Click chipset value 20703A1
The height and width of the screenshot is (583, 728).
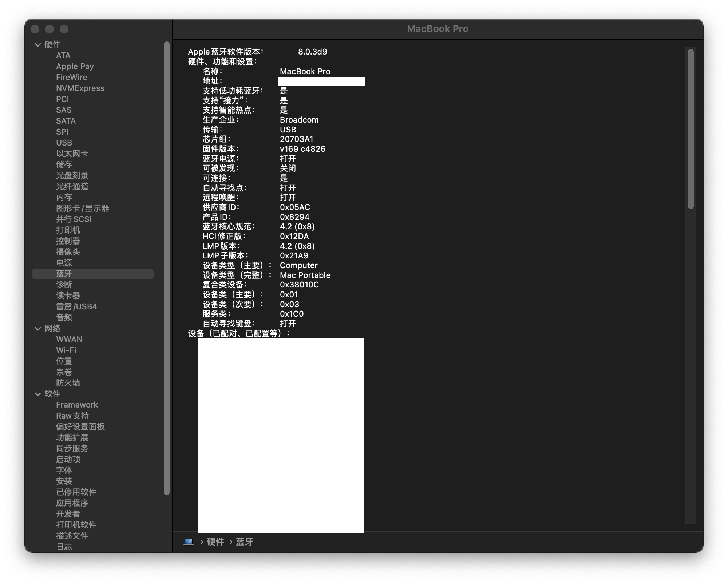pyautogui.click(x=297, y=139)
